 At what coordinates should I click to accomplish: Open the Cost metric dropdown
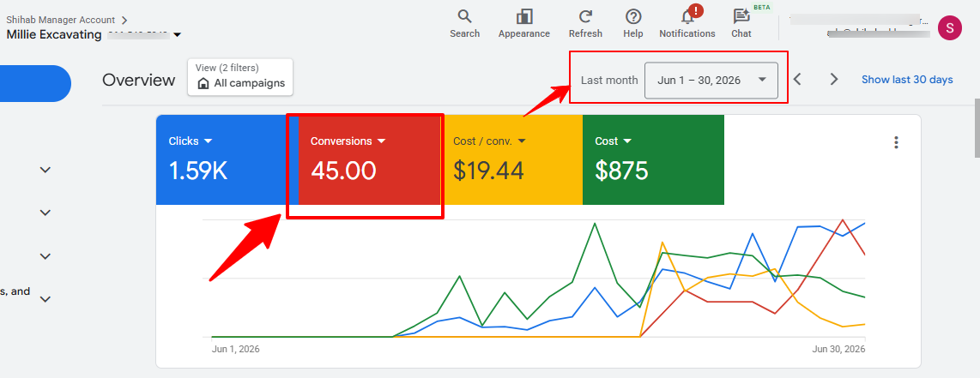pos(627,141)
